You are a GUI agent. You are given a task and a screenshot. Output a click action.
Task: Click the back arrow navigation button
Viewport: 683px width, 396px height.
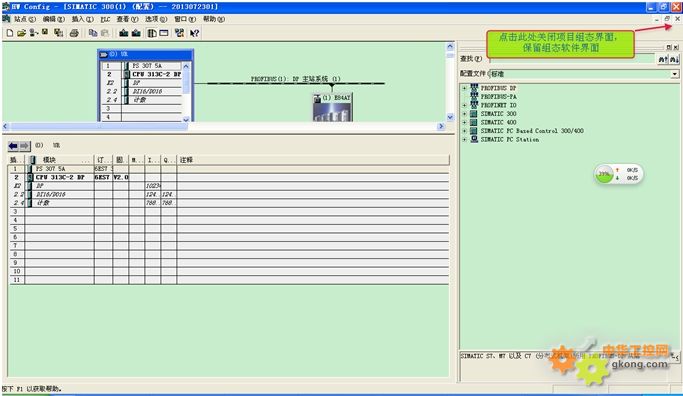tap(13, 146)
